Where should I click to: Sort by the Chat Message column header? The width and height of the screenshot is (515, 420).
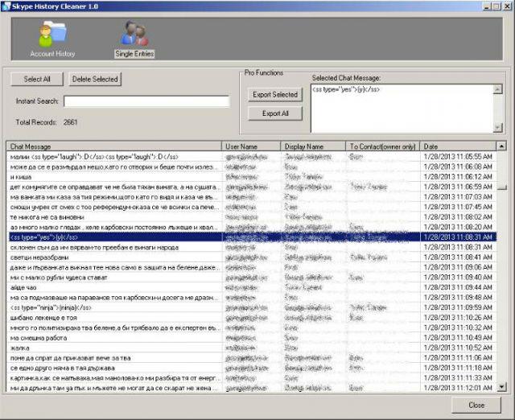(x=113, y=146)
